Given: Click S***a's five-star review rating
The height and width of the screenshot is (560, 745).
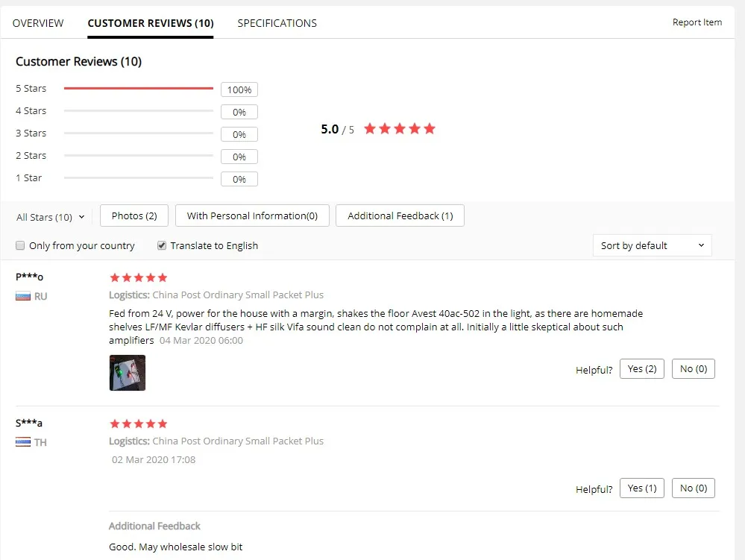Looking at the screenshot, I should (x=138, y=424).
